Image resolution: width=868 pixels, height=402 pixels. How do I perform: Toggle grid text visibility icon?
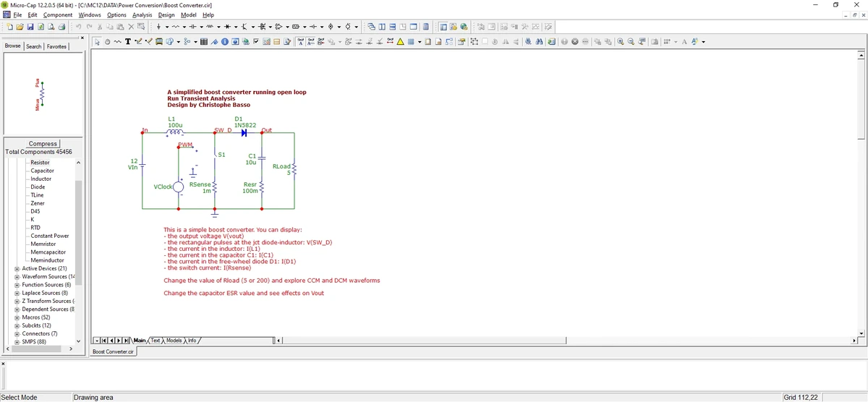(x=300, y=41)
